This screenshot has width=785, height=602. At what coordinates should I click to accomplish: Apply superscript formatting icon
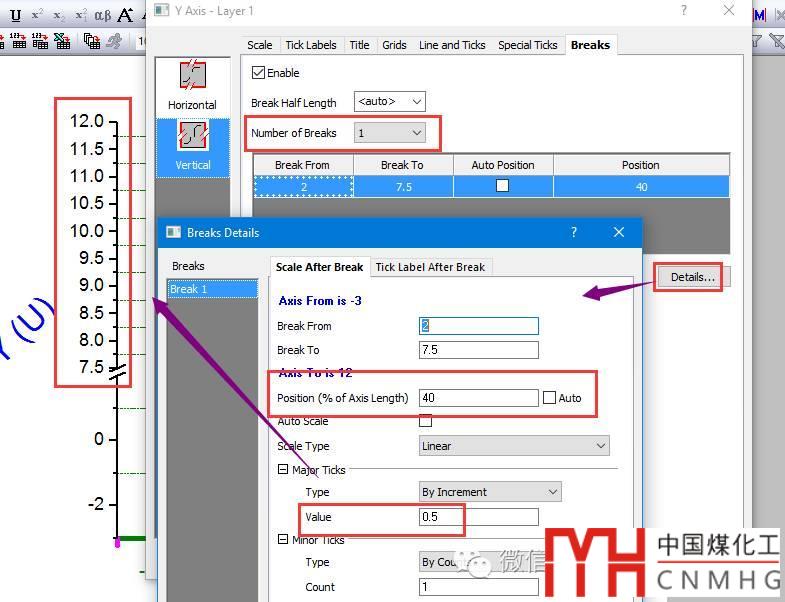click(x=36, y=15)
